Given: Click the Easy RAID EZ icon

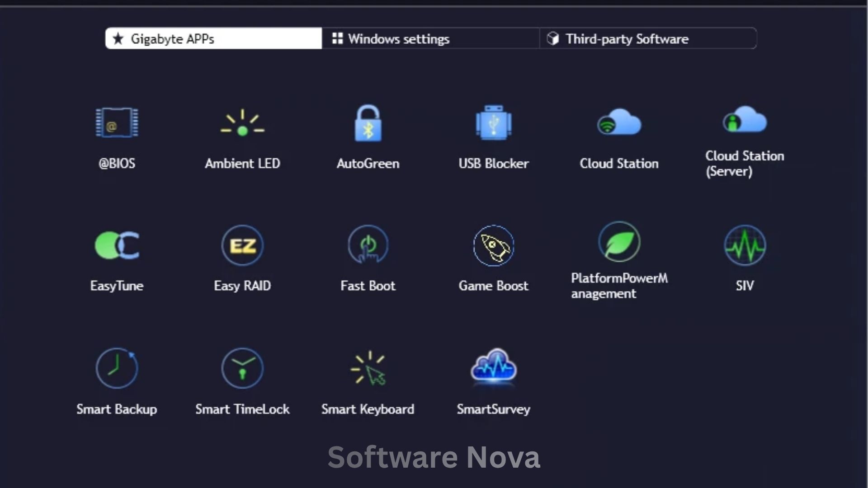Looking at the screenshot, I should (242, 245).
